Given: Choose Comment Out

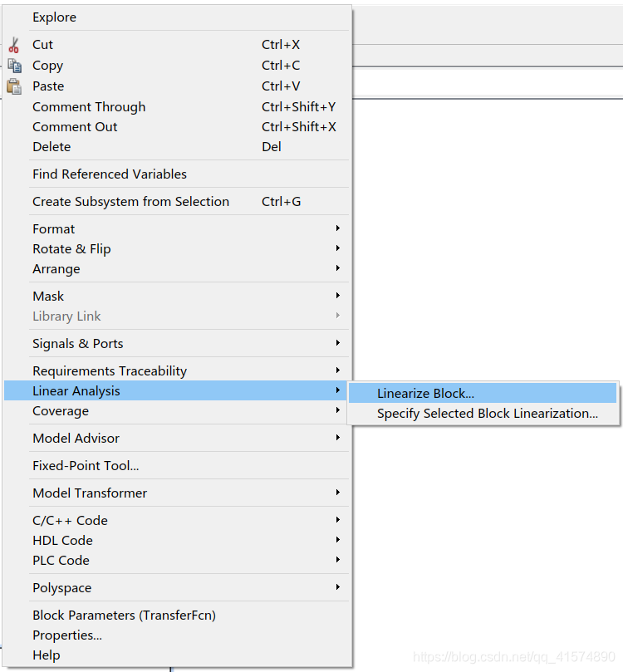Looking at the screenshot, I should (178, 127).
